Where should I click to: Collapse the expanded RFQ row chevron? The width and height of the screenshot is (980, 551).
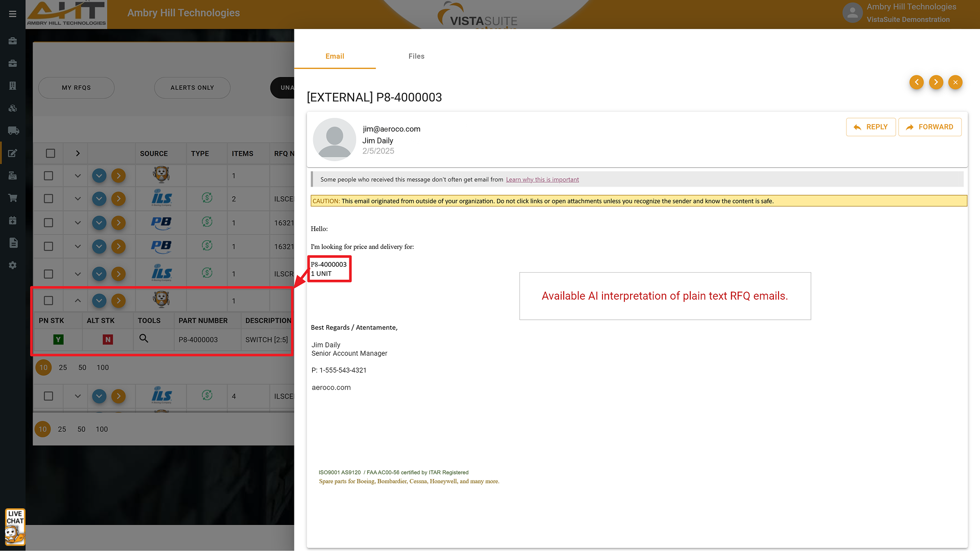[x=78, y=301]
